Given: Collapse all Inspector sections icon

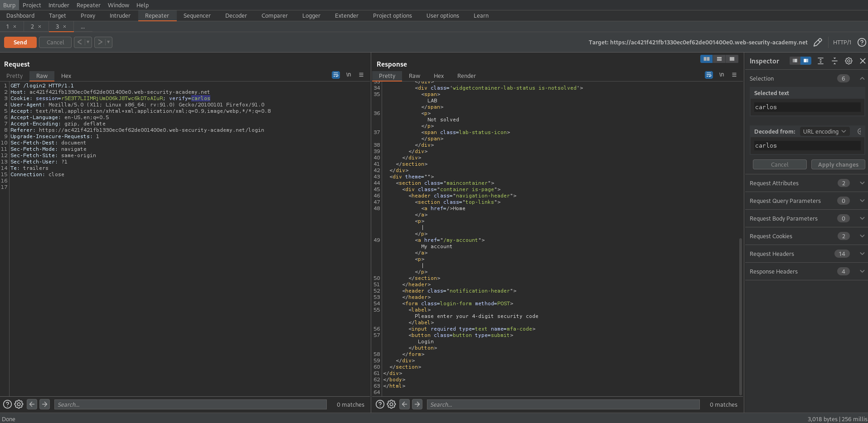Looking at the screenshot, I should tap(834, 61).
